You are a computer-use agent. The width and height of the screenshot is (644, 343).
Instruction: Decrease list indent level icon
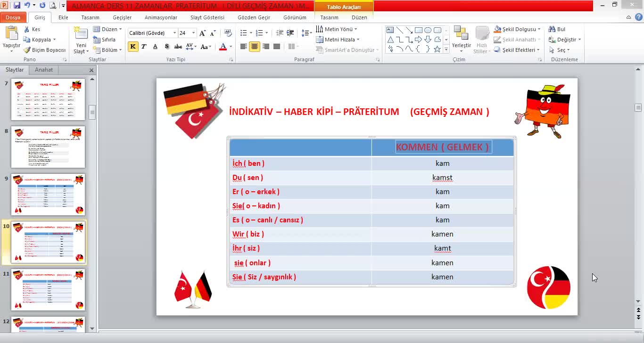280,33
